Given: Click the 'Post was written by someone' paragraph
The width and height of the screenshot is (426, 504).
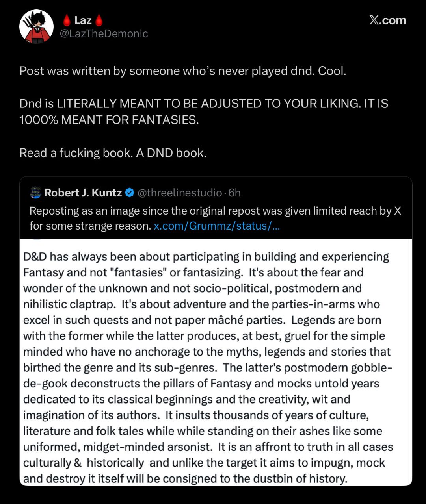Looking at the screenshot, I should [183, 71].
